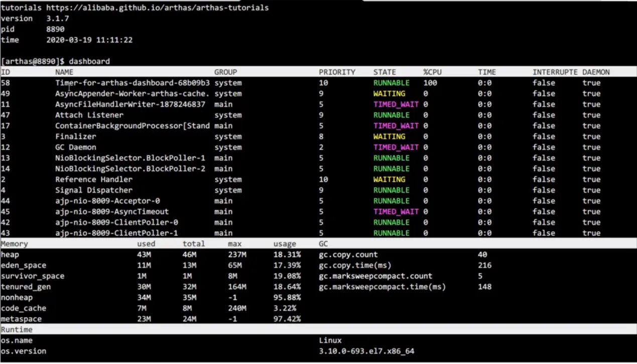
Task: Click the gc.copy.time(ms) label
Action: pyautogui.click(x=355, y=266)
